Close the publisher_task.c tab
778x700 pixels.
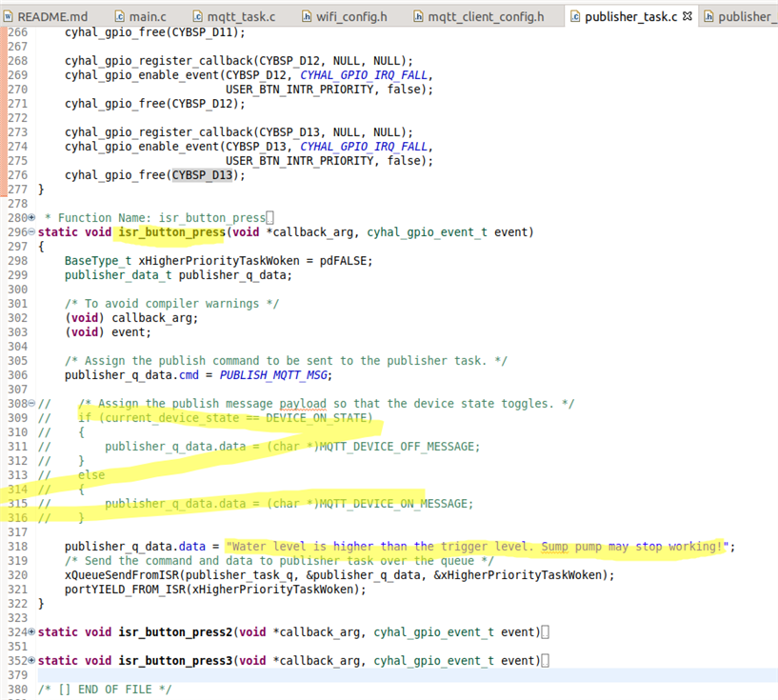[688, 16]
